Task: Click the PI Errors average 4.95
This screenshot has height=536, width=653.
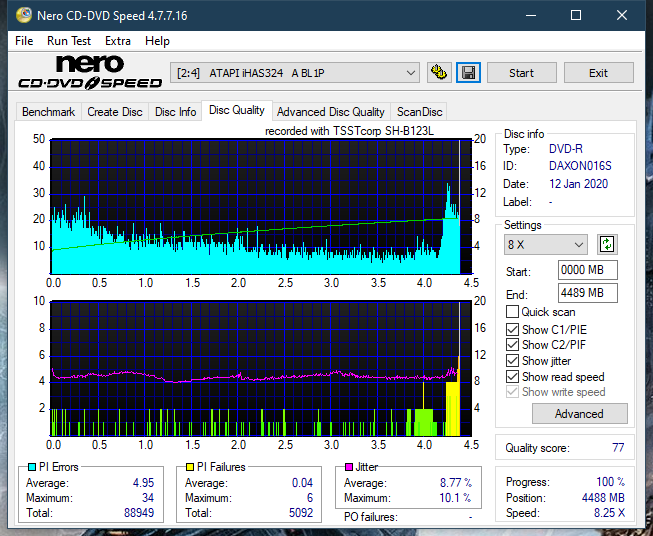Action: click(143, 483)
